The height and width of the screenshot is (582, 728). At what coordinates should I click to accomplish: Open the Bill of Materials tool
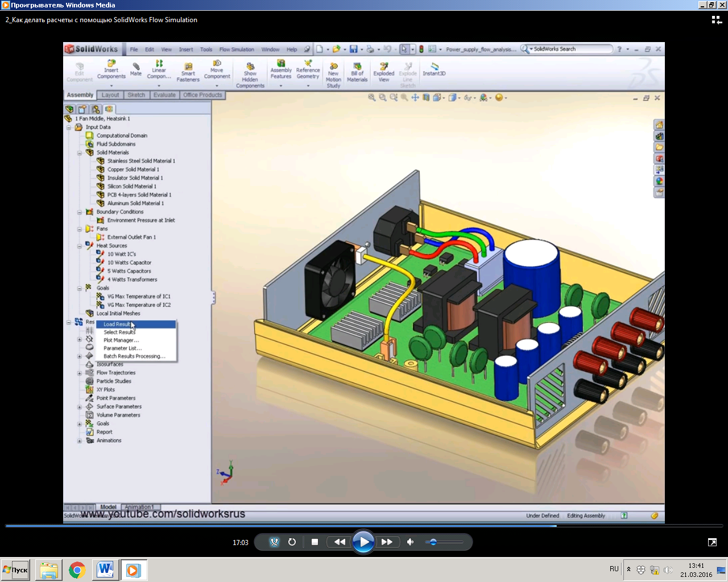tap(357, 73)
